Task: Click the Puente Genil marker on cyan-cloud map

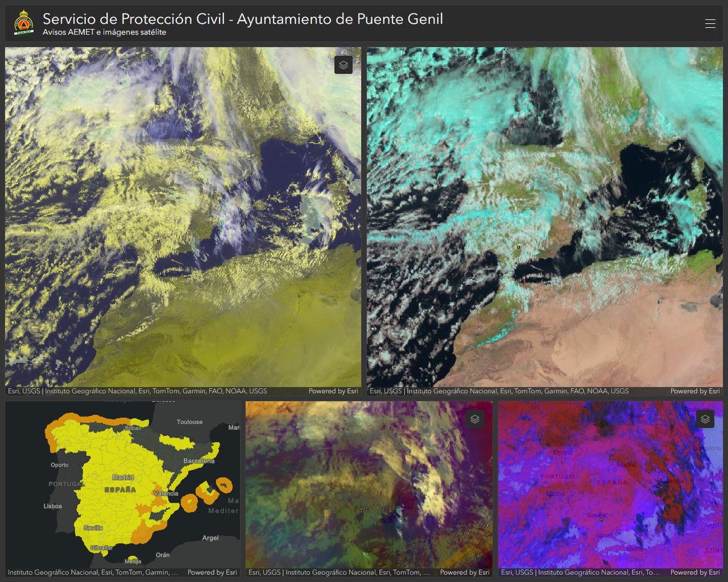Action: tap(519, 247)
